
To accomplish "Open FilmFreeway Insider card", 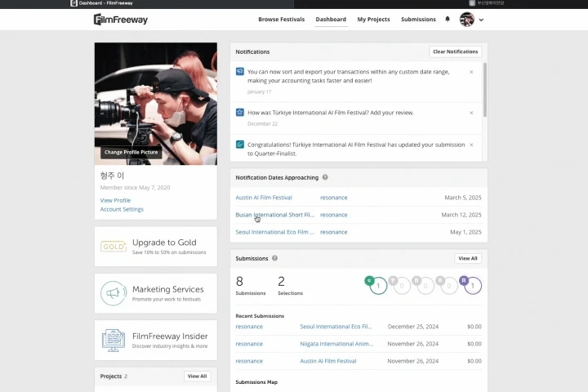I will tap(156, 341).
